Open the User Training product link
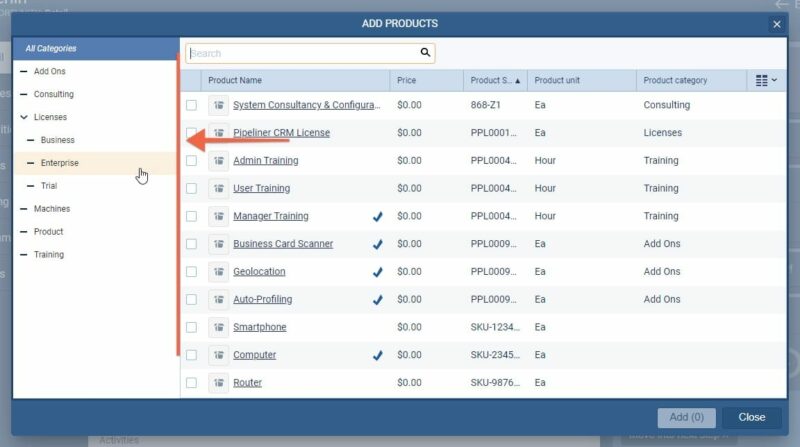This screenshot has height=447, width=800. click(262, 188)
